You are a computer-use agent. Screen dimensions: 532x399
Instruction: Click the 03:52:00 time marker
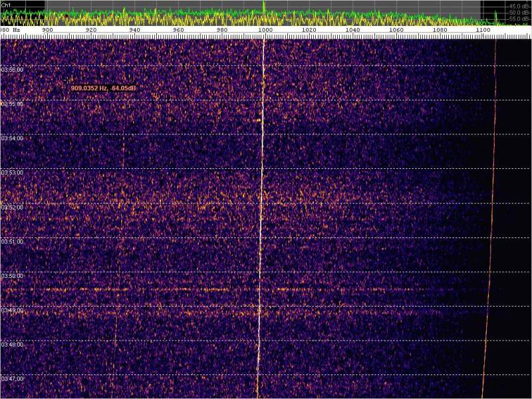(x=13, y=207)
